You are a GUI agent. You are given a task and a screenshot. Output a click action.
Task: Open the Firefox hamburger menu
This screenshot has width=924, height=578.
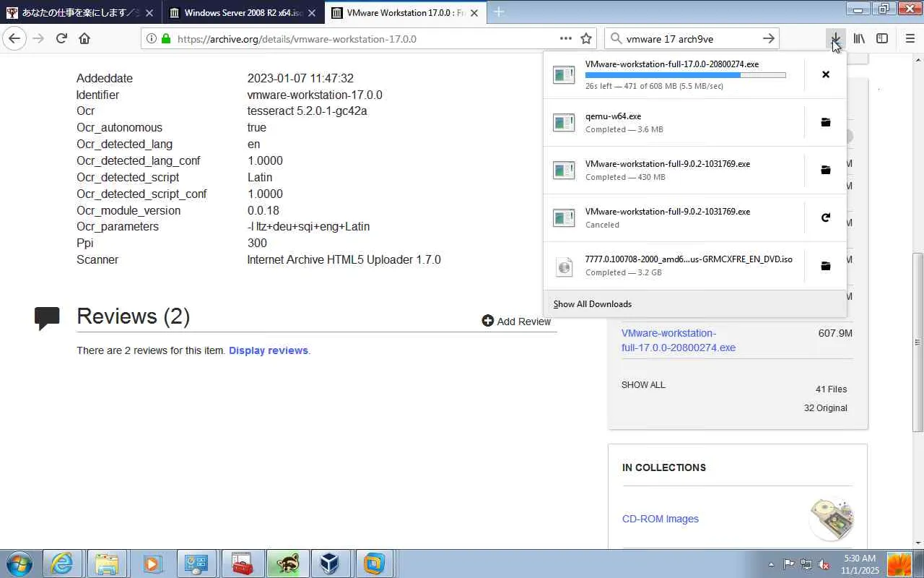910,39
